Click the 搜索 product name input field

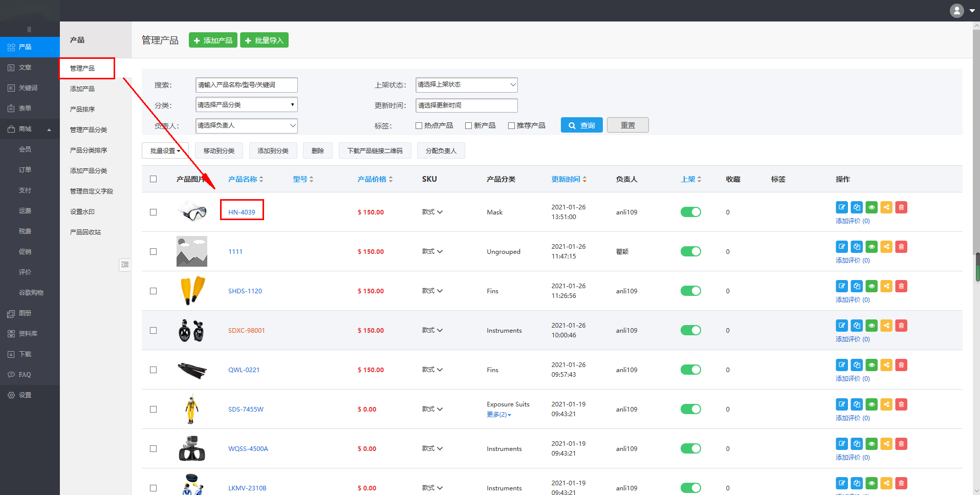[246, 85]
